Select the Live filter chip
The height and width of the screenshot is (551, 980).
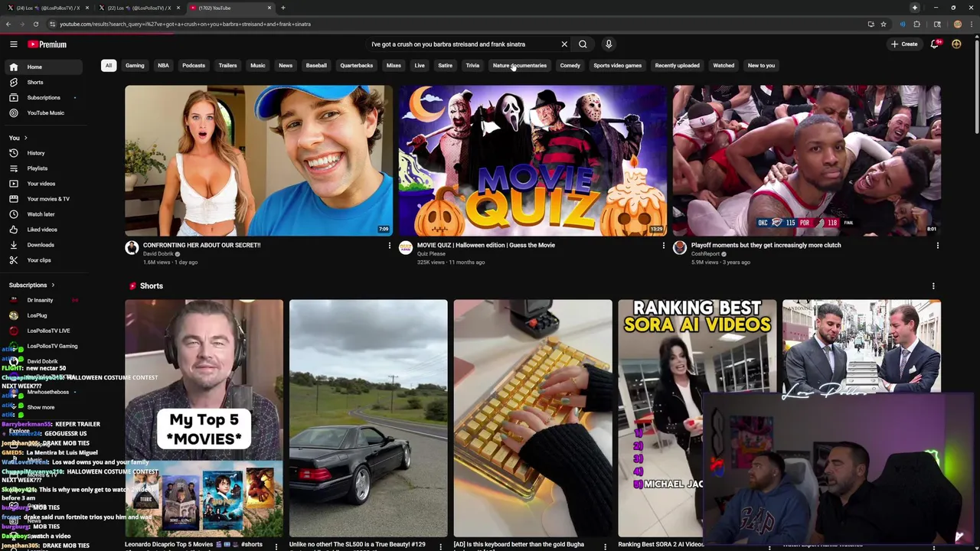click(x=420, y=65)
